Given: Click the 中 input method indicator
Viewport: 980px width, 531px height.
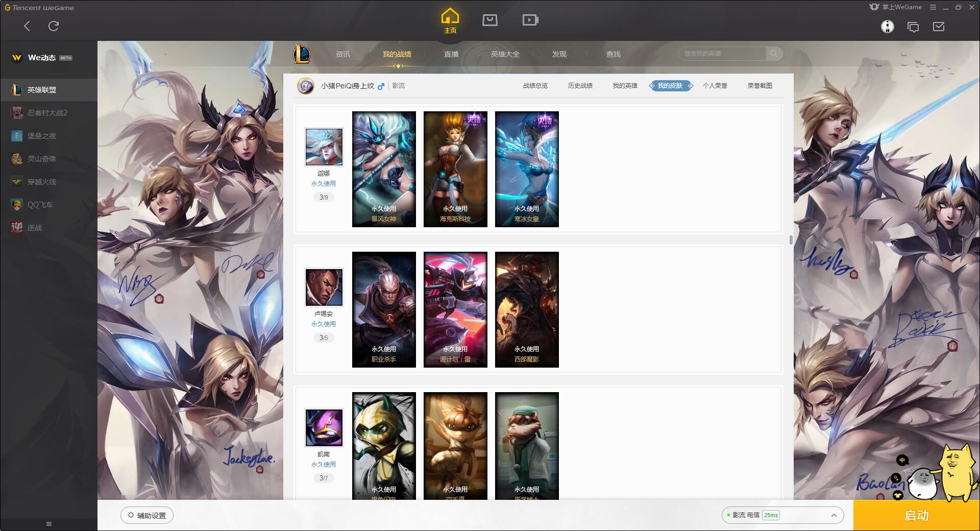Looking at the screenshot, I should 902,461.
